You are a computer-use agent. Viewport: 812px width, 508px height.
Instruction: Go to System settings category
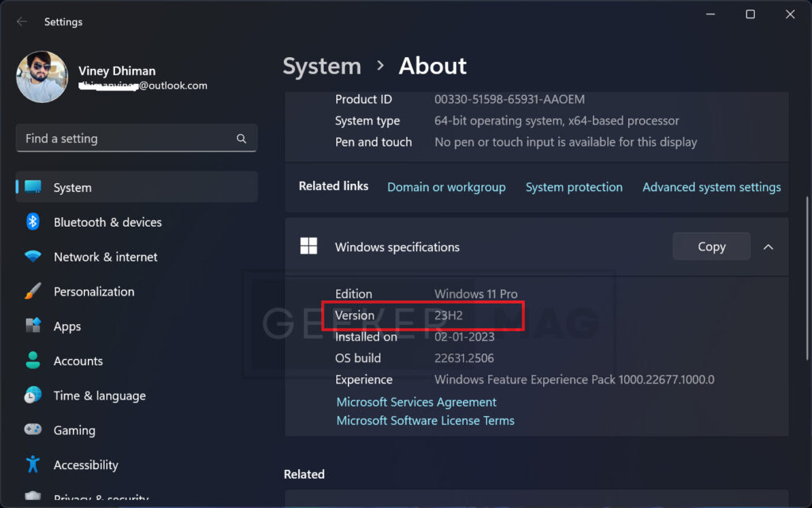click(136, 187)
